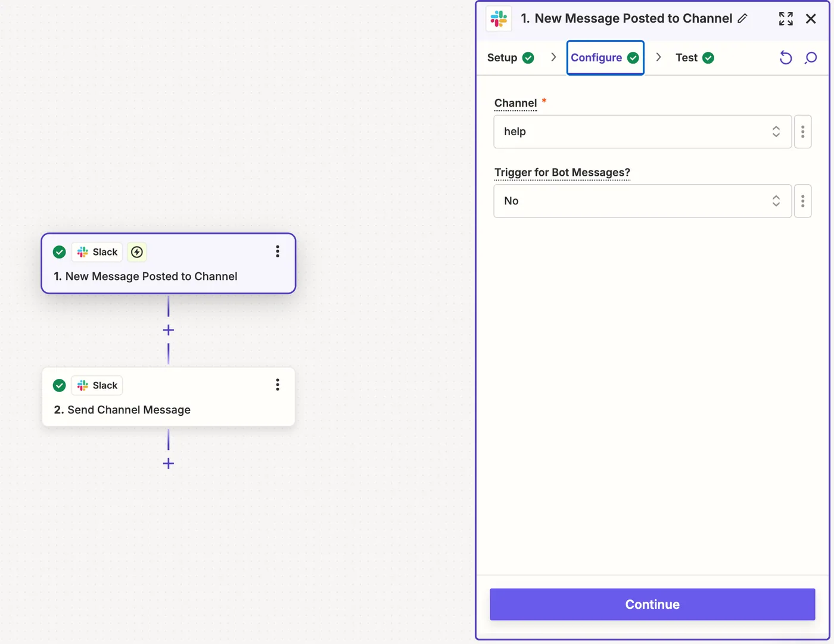Click the pencil icon to rename step
834x644 pixels.
point(742,18)
